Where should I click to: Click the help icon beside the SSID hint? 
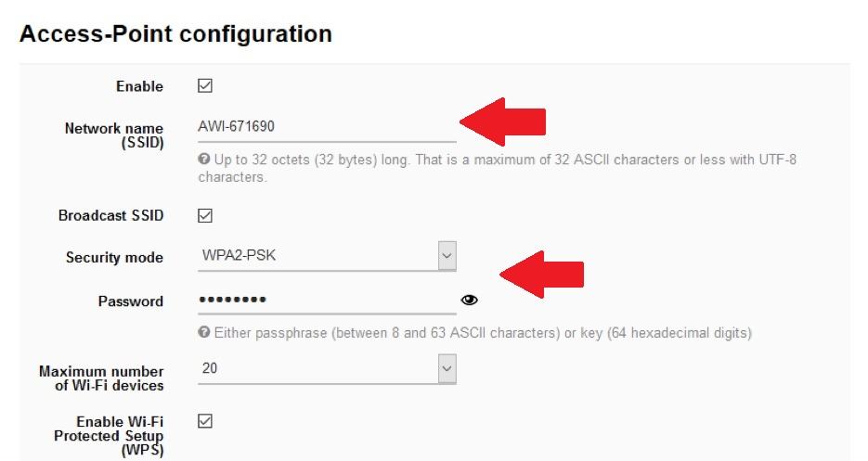pos(203,160)
